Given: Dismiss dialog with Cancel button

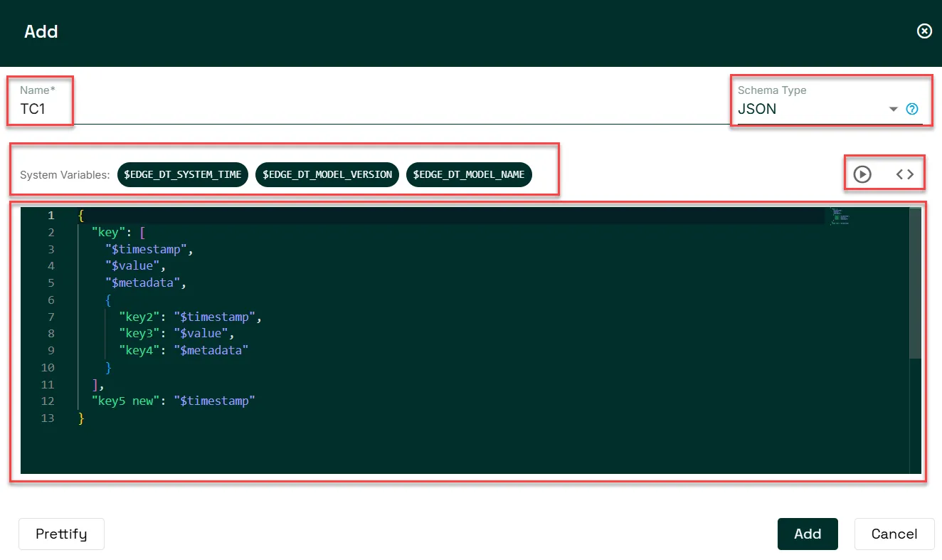Looking at the screenshot, I should coord(894,534).
